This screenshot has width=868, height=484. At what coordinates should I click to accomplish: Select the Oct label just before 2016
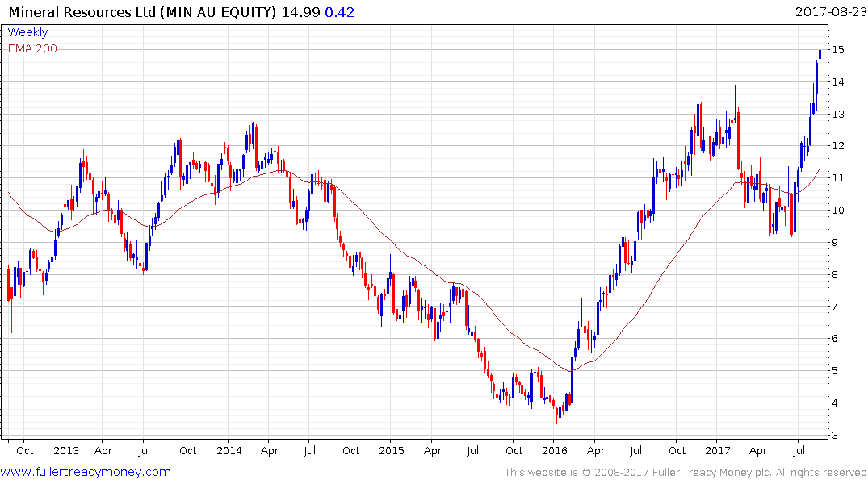pos(514,450)
